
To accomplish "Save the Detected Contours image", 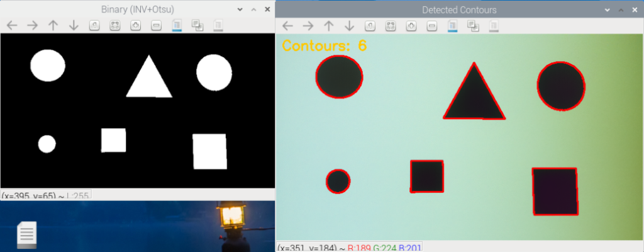I will [x=452, y=26].
